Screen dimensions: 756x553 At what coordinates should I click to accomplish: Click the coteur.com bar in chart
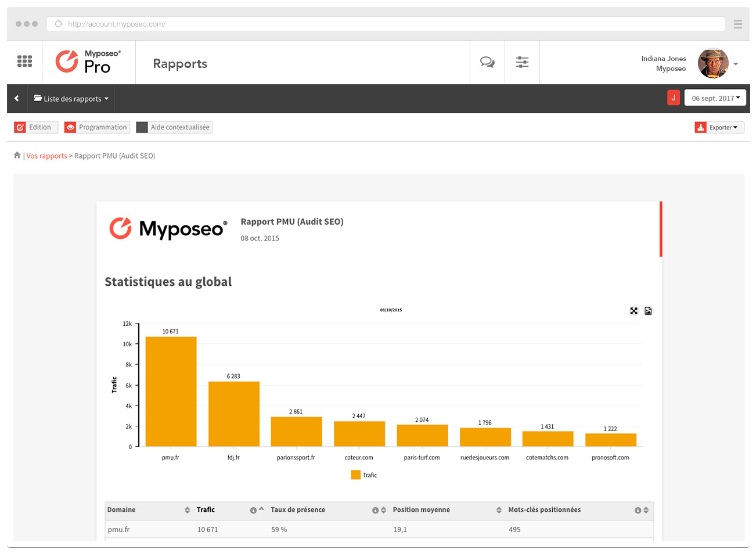[359, 434]
